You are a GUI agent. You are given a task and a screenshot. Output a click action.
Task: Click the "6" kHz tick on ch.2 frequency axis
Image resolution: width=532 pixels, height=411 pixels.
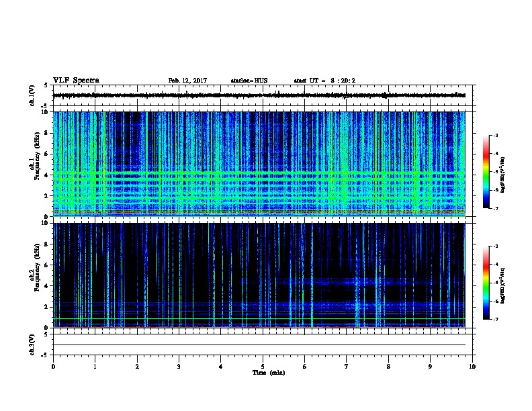click(x=47, y=265)
